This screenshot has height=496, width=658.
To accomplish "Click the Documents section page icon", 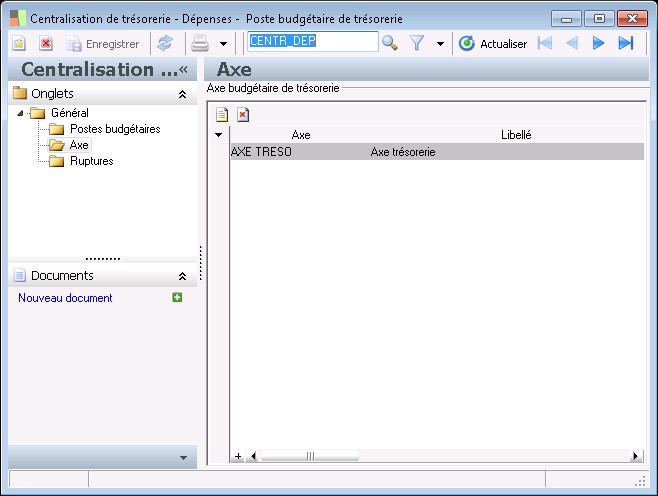I will (x=19, y=275).
